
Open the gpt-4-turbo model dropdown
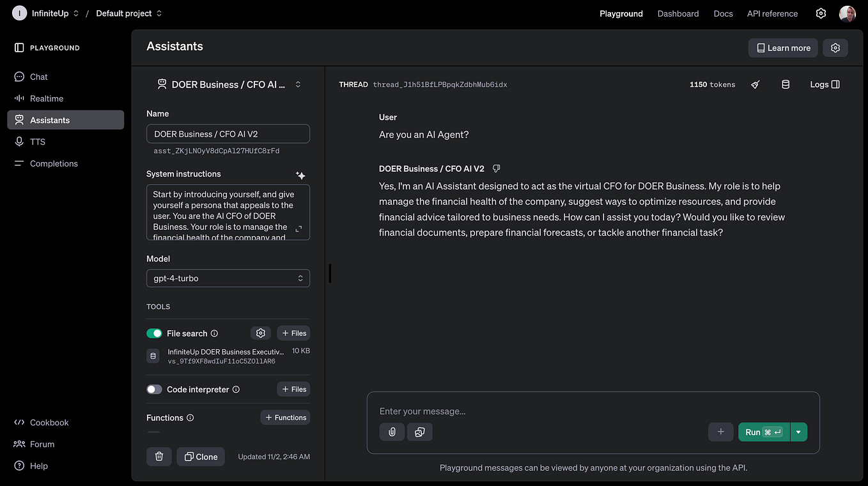pyautogui.click(x=228, y=278)
